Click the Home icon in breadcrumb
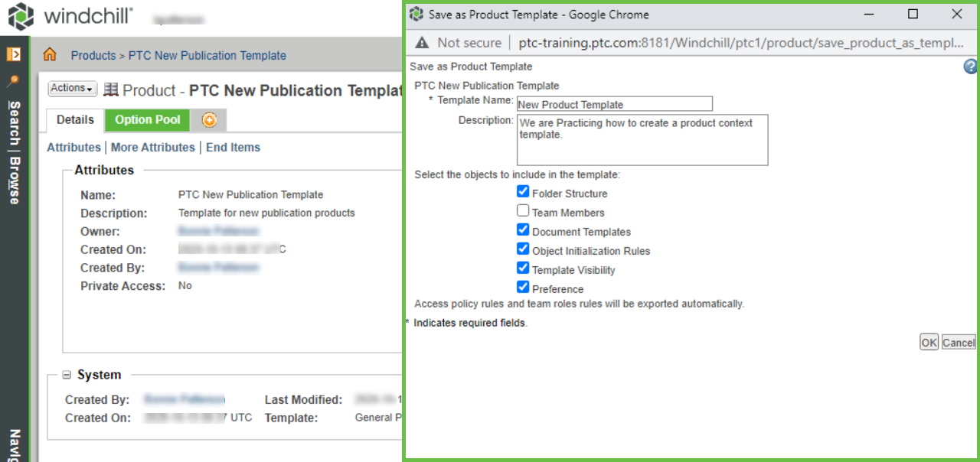Image resolution: width=980 pixels, height=462 pixels. (x=50, y=55)
